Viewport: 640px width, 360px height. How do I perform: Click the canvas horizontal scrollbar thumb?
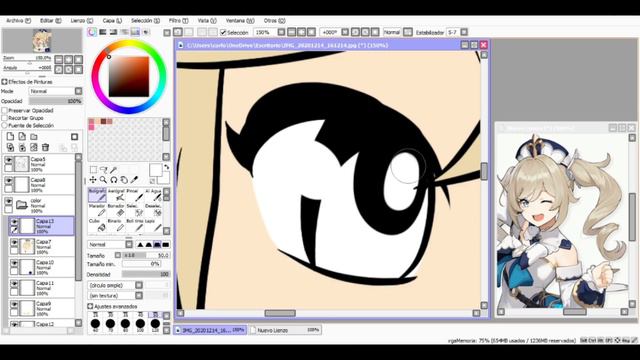point(280,313)
